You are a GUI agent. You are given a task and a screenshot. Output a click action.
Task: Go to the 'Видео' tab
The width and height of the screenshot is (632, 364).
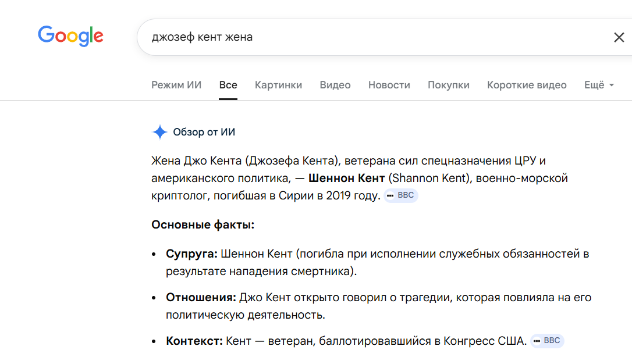pyautogui.click(x=335, y=85)
